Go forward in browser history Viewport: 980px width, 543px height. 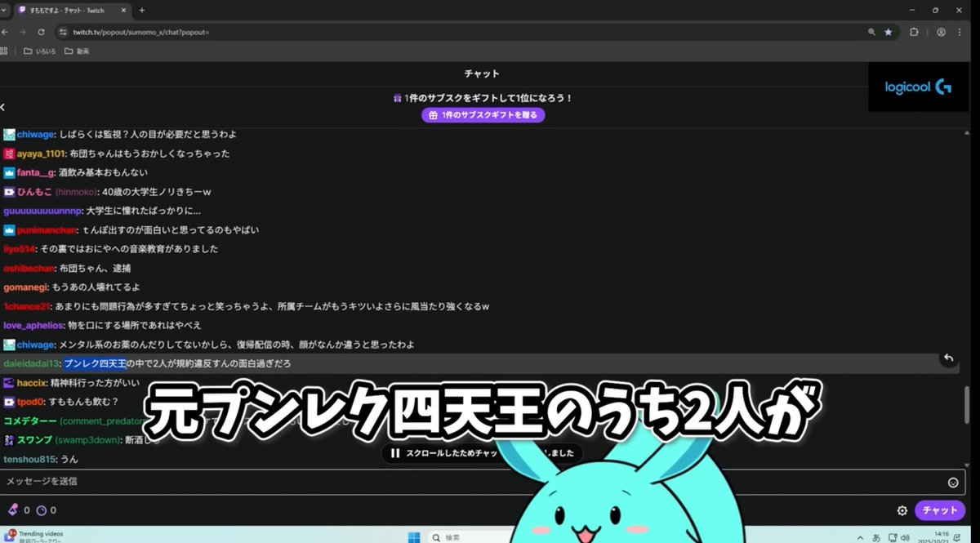[23, 32]
